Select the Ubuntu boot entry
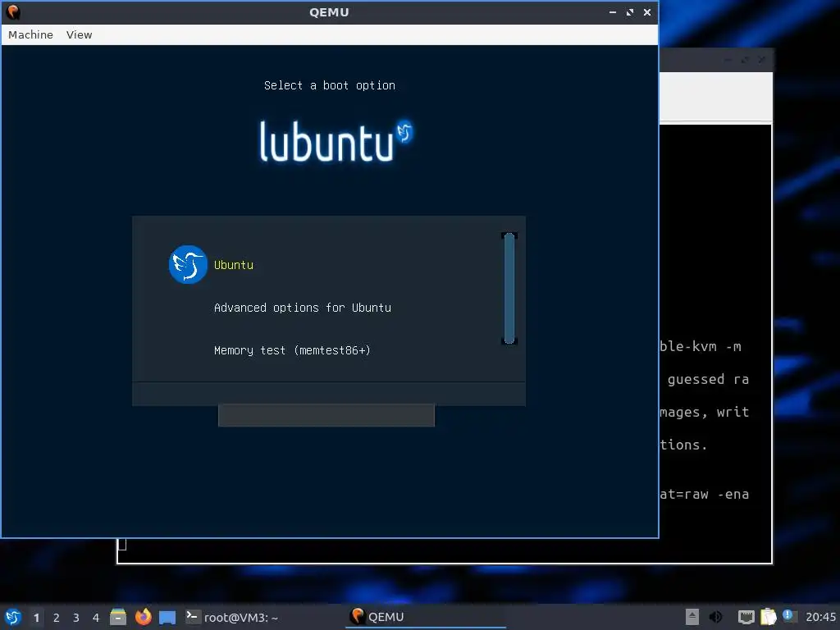 (234, 265)
